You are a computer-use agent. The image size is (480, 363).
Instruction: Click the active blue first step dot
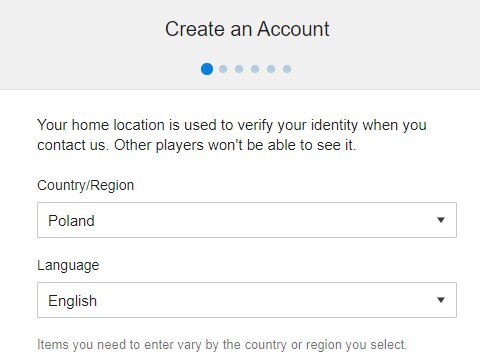(x=207, y=69)
